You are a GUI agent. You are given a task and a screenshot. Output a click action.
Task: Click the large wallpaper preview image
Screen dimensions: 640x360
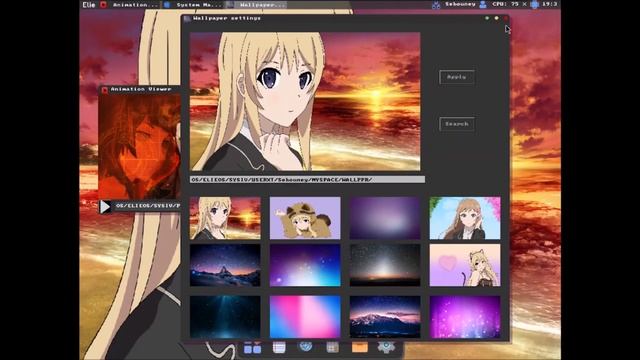(305, 101)
